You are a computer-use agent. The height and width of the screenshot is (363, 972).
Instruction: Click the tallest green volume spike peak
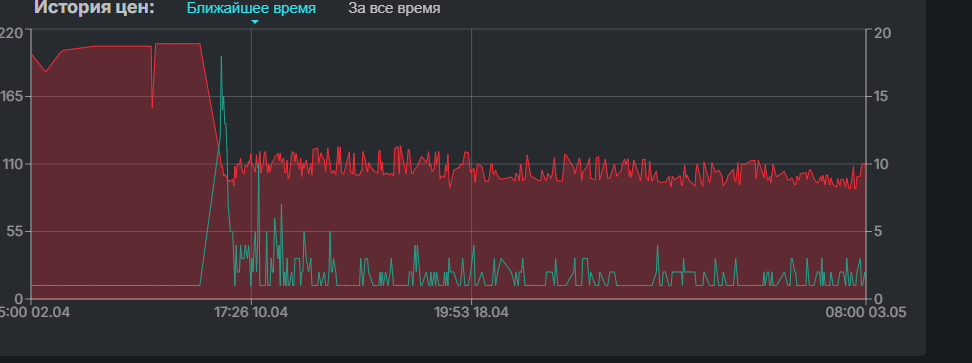pyautogui.click(x=221, y=57)
